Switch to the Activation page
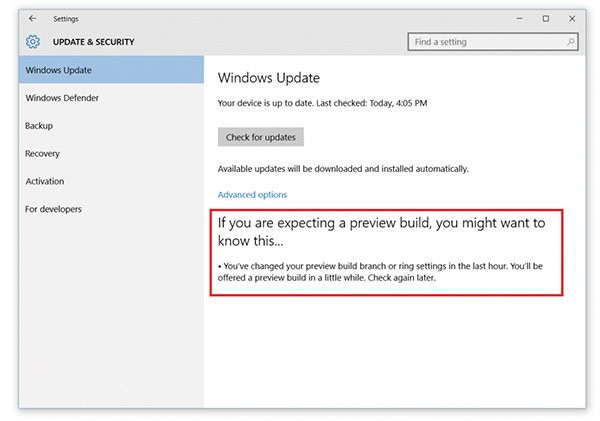Image resolution: width=600 pixels, height=421 pixels. click(x=44, y=181)
